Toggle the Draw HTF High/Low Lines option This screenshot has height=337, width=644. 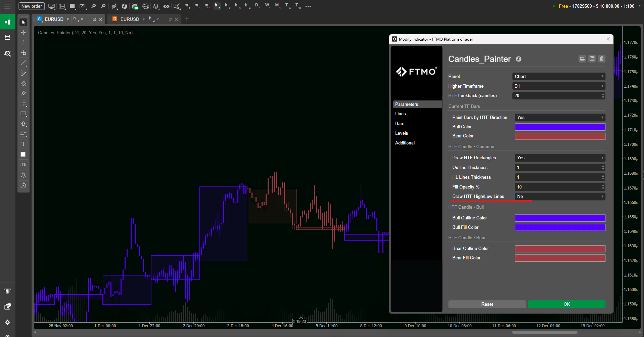tap(560, 197)
